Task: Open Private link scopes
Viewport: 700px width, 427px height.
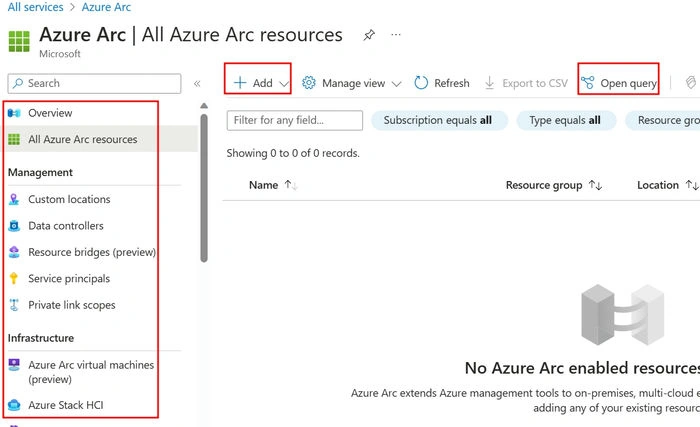Action: [71, 305]
